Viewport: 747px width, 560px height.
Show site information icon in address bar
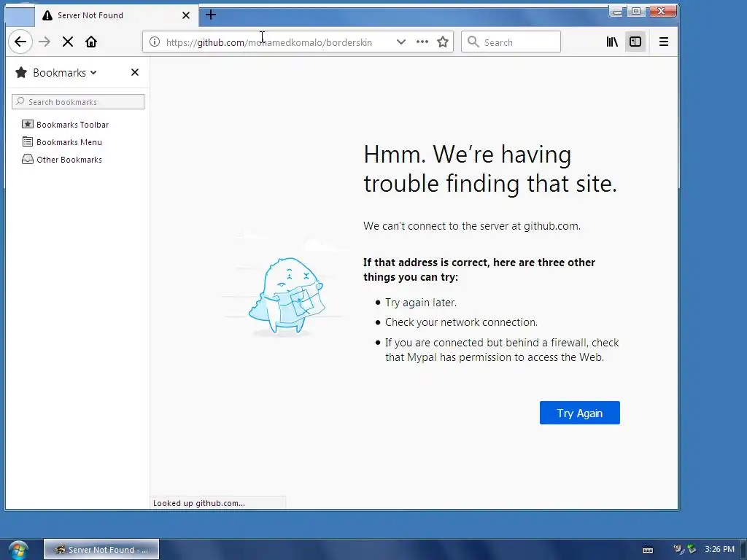[x=155, y=42]
